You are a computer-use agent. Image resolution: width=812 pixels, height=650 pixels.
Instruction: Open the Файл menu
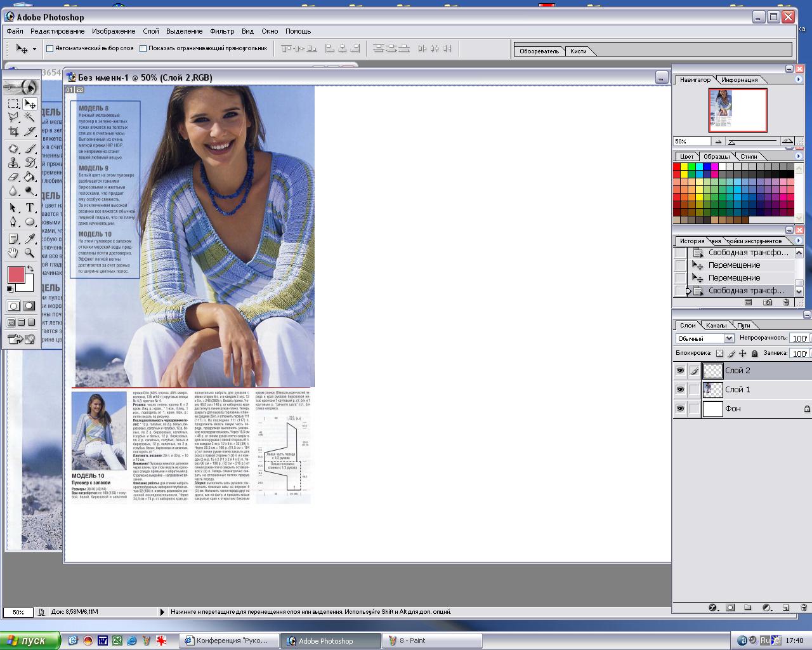tap(15, 31)
